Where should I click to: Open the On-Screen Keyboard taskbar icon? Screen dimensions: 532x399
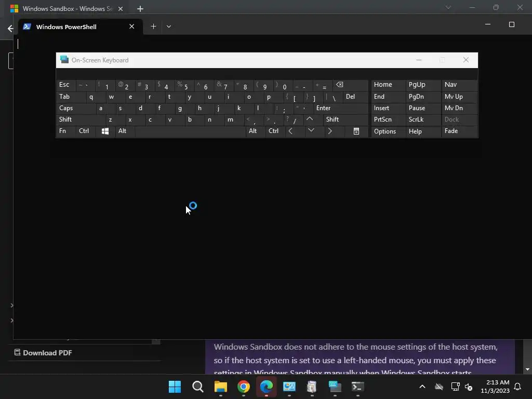[335, 387]
